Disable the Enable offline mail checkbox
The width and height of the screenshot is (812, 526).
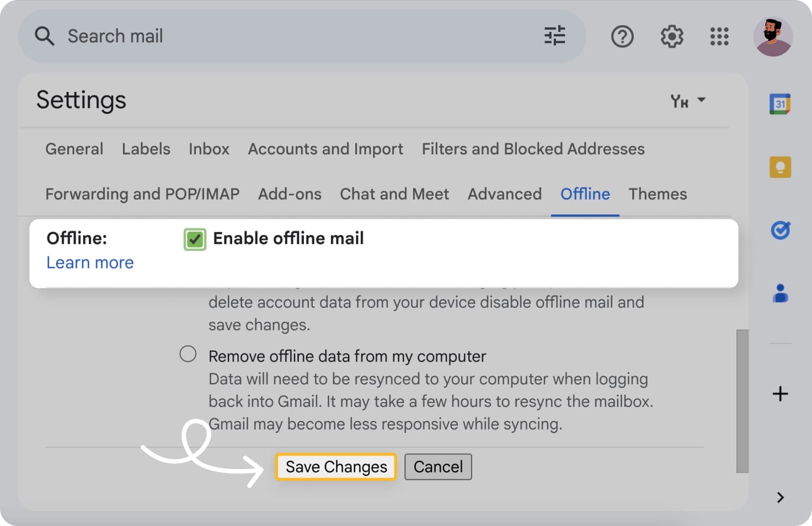(194, 239)
